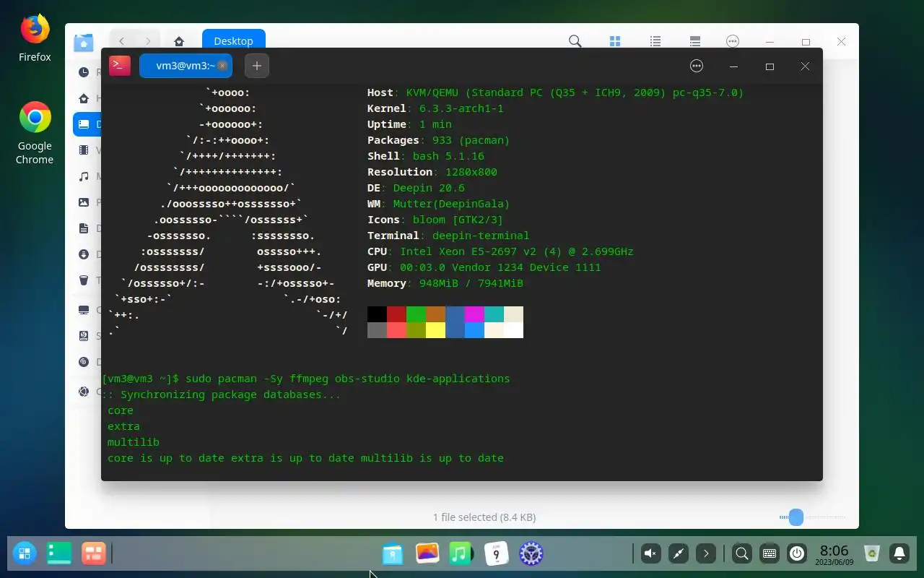The height and width of the screenshot is (578, 924).
Task: Click the yellow color block in terminal palette
Action: tap(435, 330)
